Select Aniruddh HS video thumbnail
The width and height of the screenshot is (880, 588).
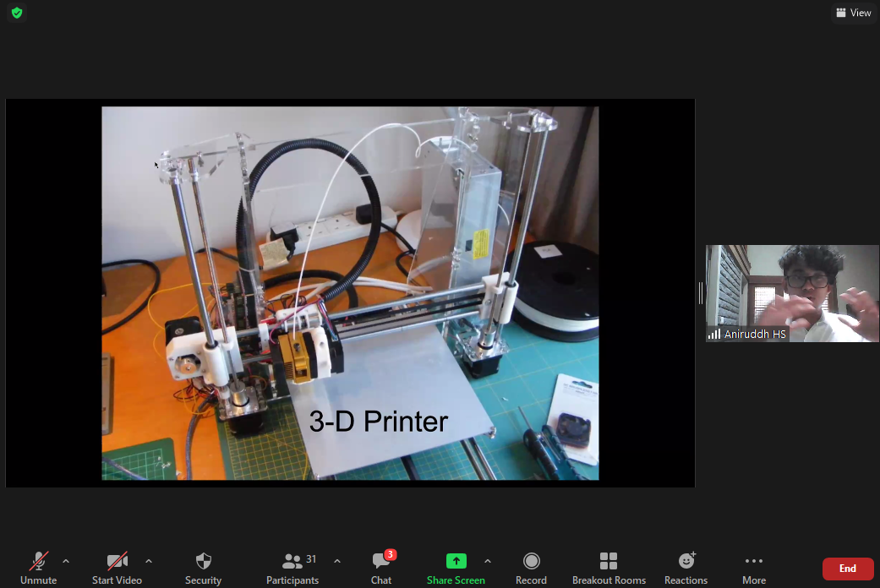792,293
